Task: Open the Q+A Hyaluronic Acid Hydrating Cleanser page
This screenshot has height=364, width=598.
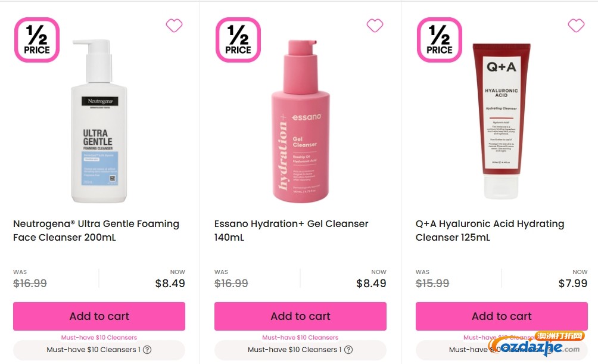Action: click(x=490, y=231)
